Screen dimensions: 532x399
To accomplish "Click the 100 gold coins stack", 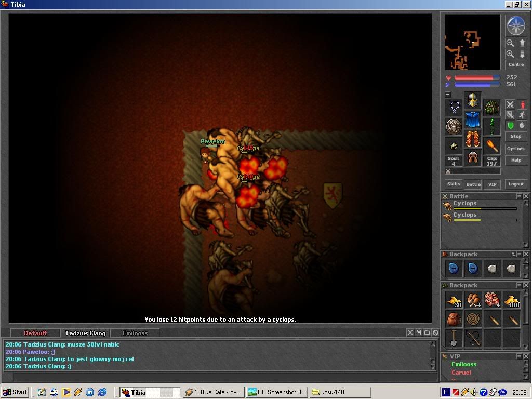I will [511, 300].
